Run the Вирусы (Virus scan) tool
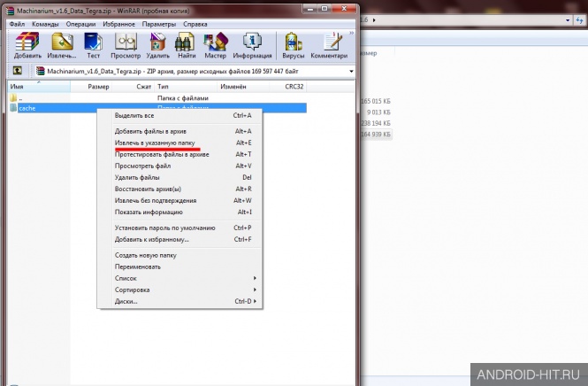588x386 pixels. click(x=293, y=45)
